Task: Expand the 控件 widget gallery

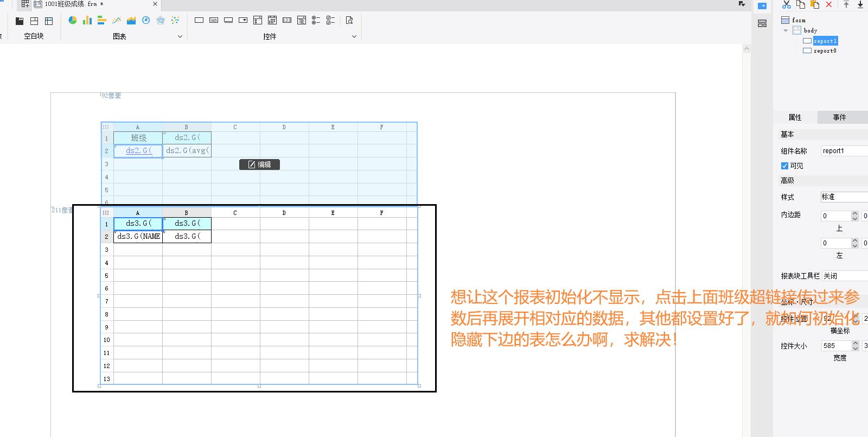Action: [x=354, y=36]
